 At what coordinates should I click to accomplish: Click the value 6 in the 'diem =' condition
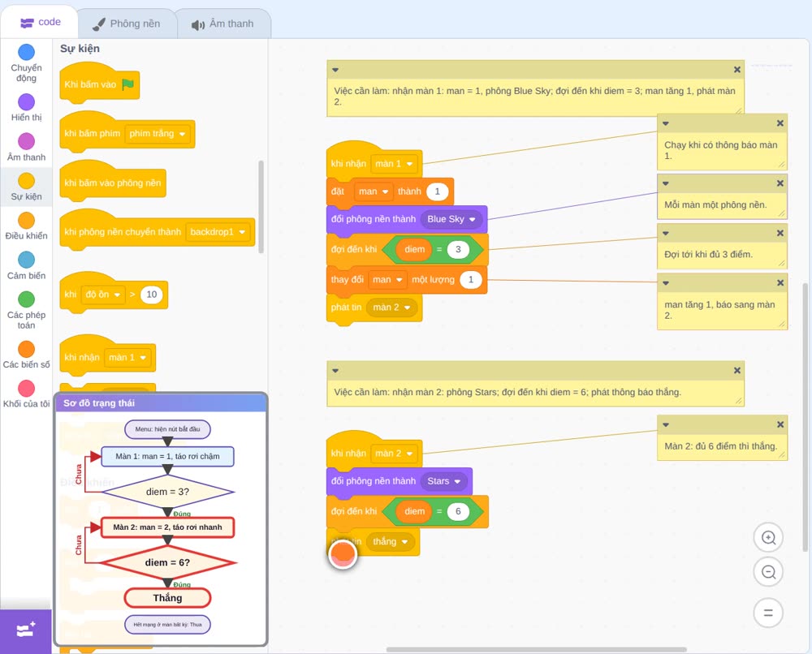pyautogui.click(x=458, y=512)
